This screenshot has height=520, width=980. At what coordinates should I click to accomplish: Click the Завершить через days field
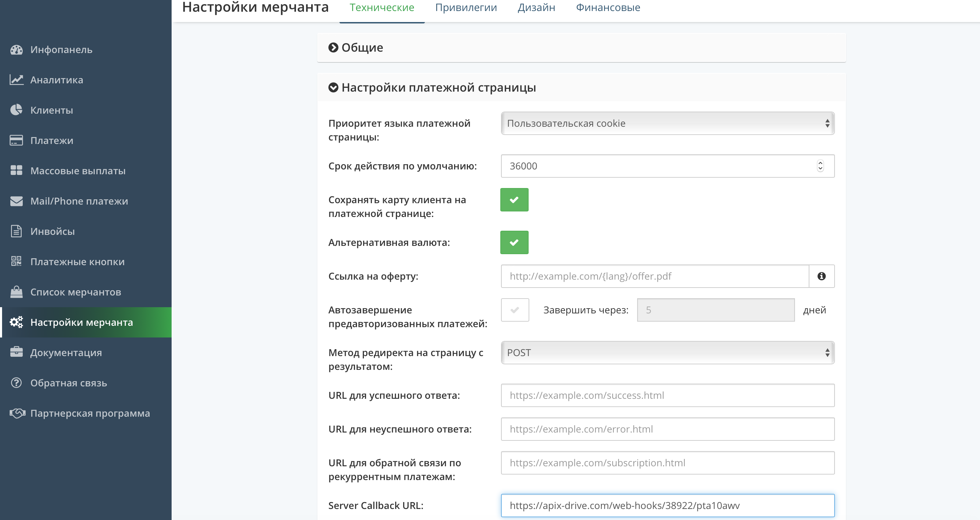tap(716, 310)
